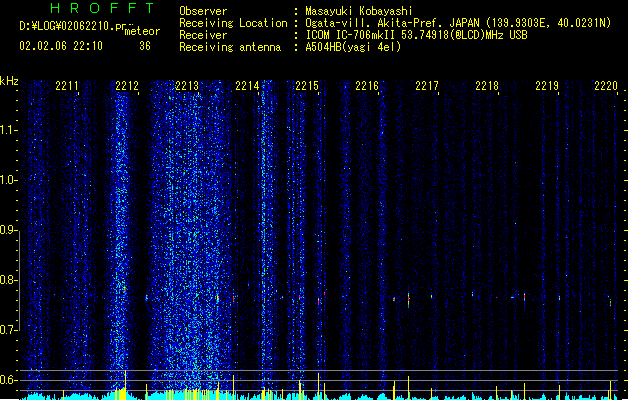Click the 2217 time marker
Screen dimensions: 629x400
point(427,86)
